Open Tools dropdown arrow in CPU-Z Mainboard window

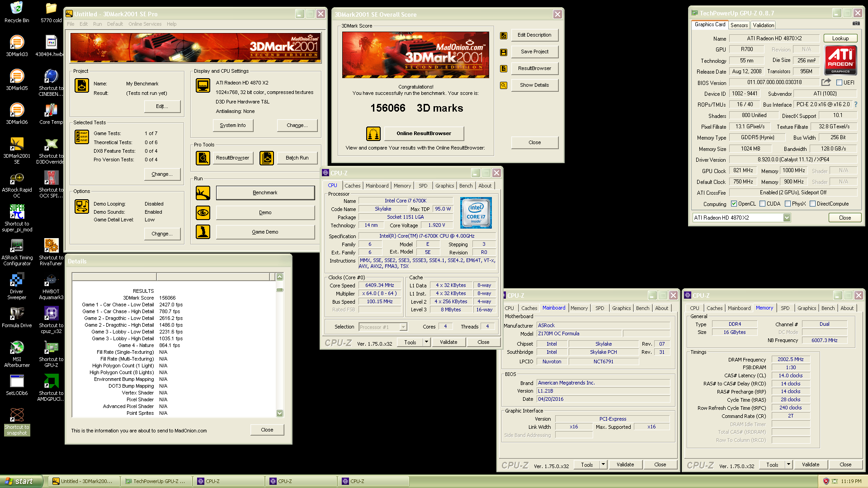pos(603,465)
